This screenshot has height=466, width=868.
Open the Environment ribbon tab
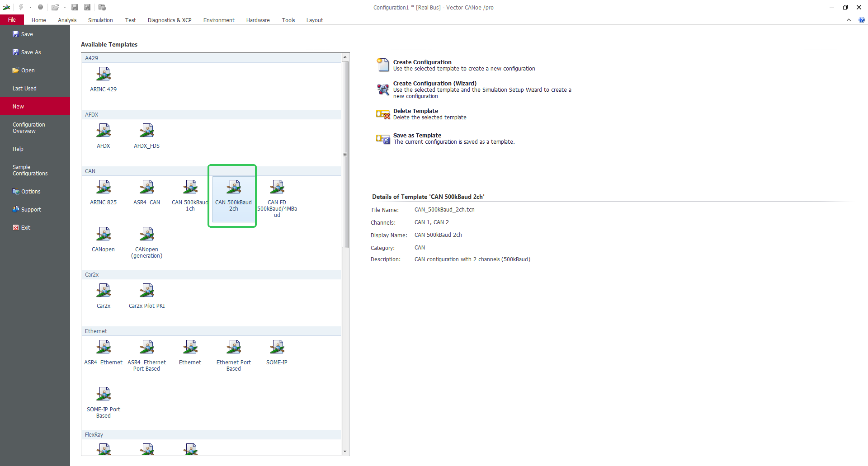(219, 20)
